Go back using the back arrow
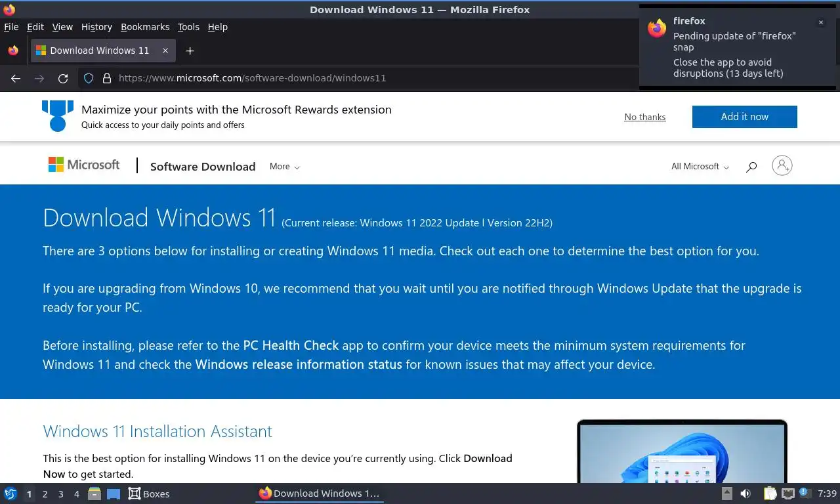This screenshot has width=840, height=504. pos(16,78)
